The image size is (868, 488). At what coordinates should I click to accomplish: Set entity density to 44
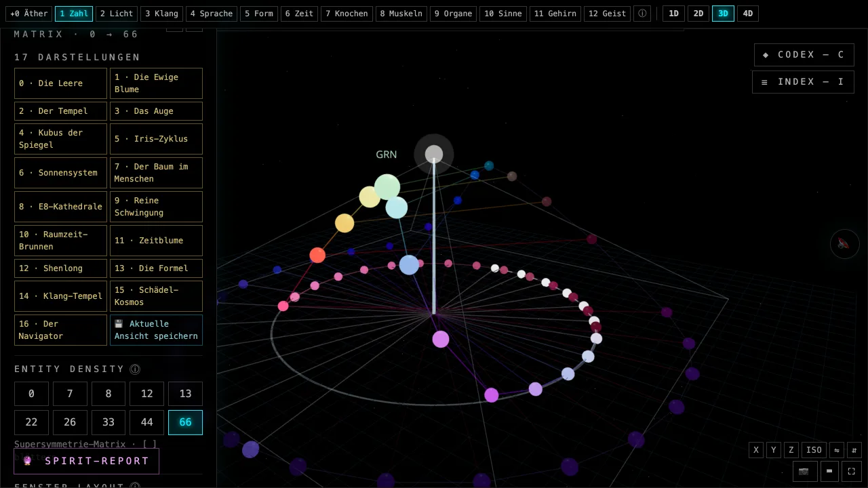point(146,422)
